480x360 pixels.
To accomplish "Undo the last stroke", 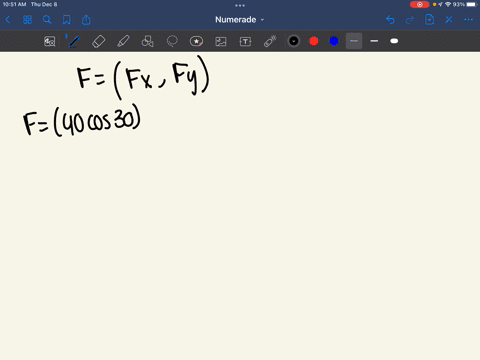I will click(390, 20).
